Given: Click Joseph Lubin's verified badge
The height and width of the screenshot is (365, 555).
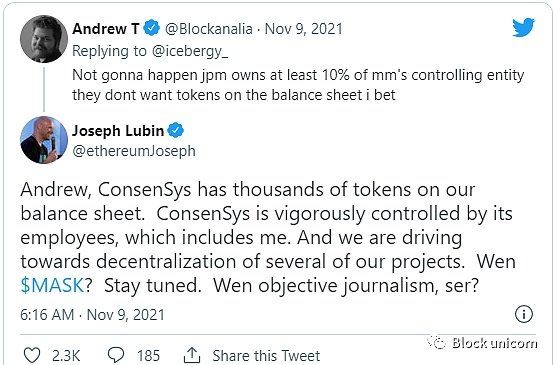Looking at the screenshot, I should [175, 131].
